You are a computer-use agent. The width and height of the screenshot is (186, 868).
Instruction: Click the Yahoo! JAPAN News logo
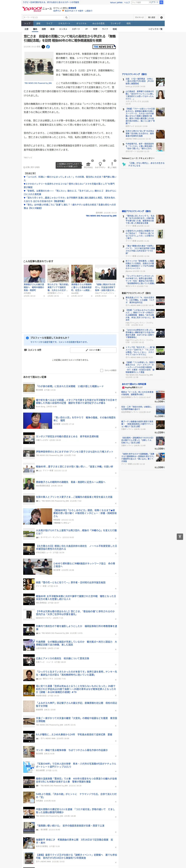coord(37,9)
